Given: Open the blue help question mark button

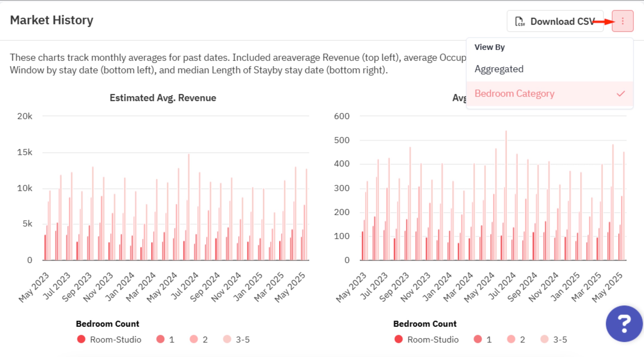Looking at the screenshot, I should (624, 324).
